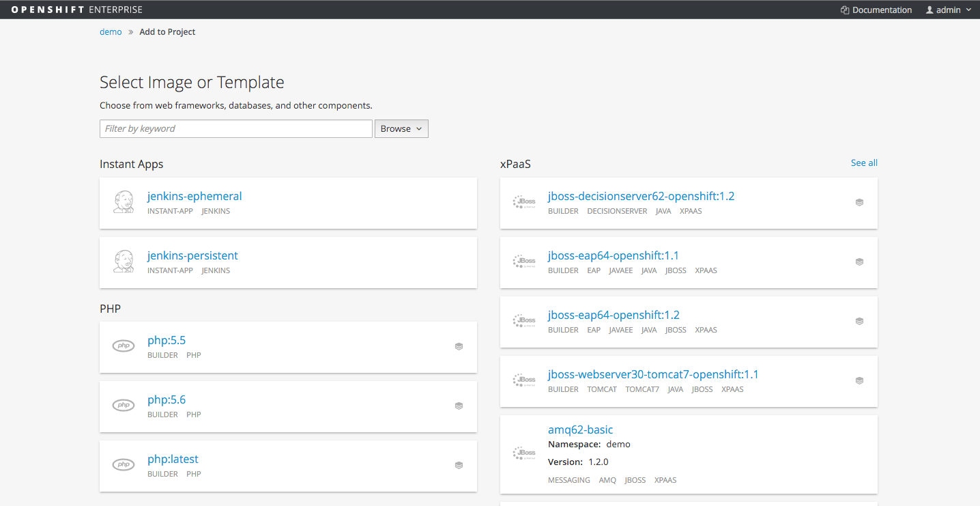Click the image stream icon on php:latest
This screenshot has width=980, height=506.
pos(459,465)
